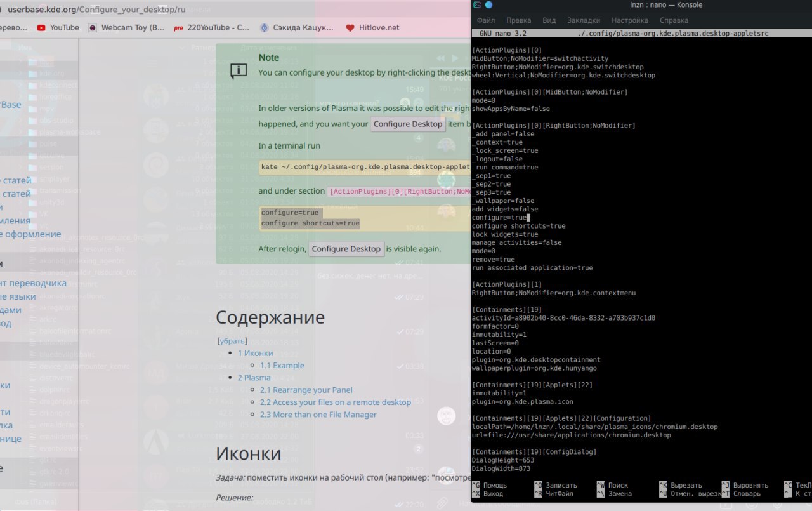Click the '^R ЧитФайл' nano shortcut hint

553,493
